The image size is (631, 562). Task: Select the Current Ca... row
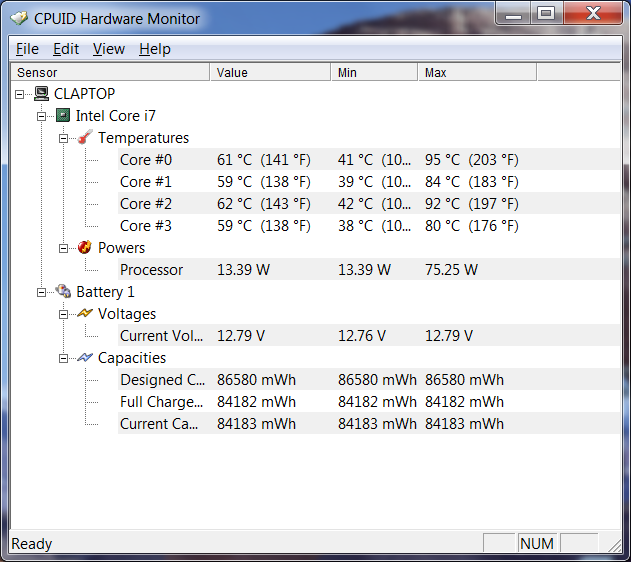click(369, 424)
